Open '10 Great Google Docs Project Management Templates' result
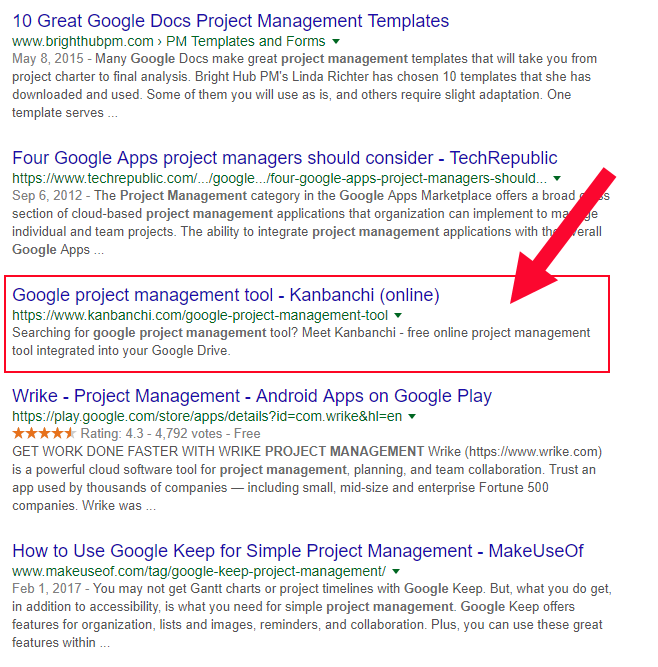 [231, 21]
